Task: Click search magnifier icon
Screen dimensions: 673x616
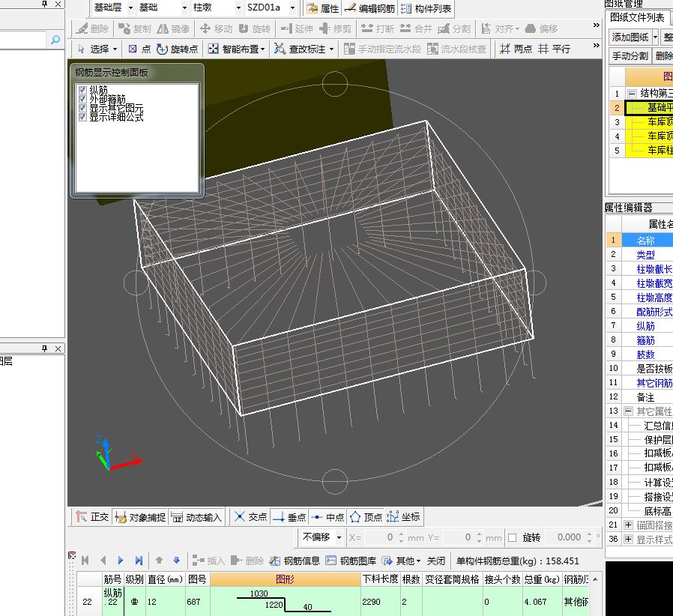Action: tap(55, 40)
